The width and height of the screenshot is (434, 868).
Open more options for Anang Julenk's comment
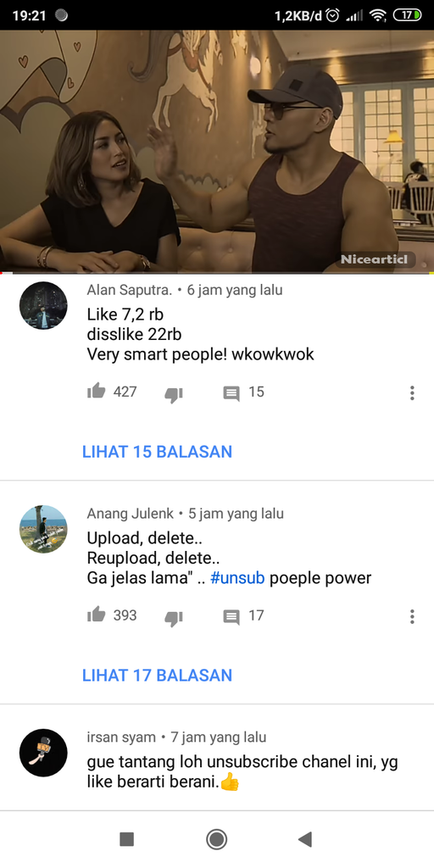coord(412,617)
